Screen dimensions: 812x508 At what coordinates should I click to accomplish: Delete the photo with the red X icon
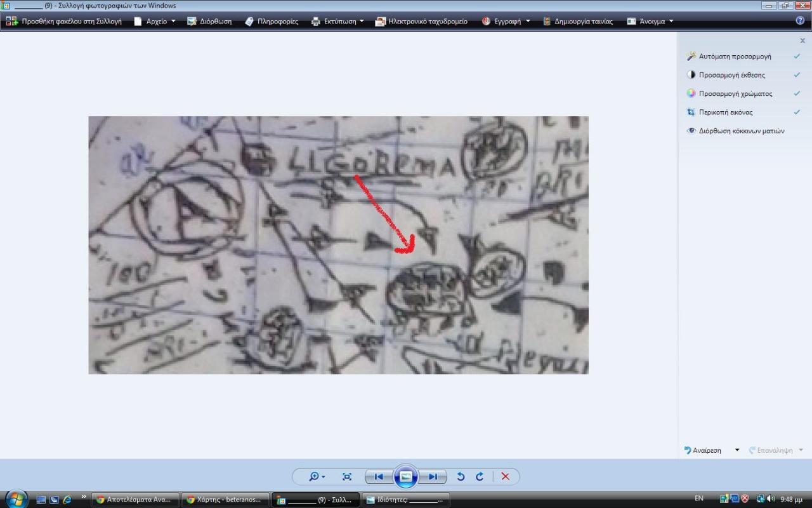[x=505, y=476]
